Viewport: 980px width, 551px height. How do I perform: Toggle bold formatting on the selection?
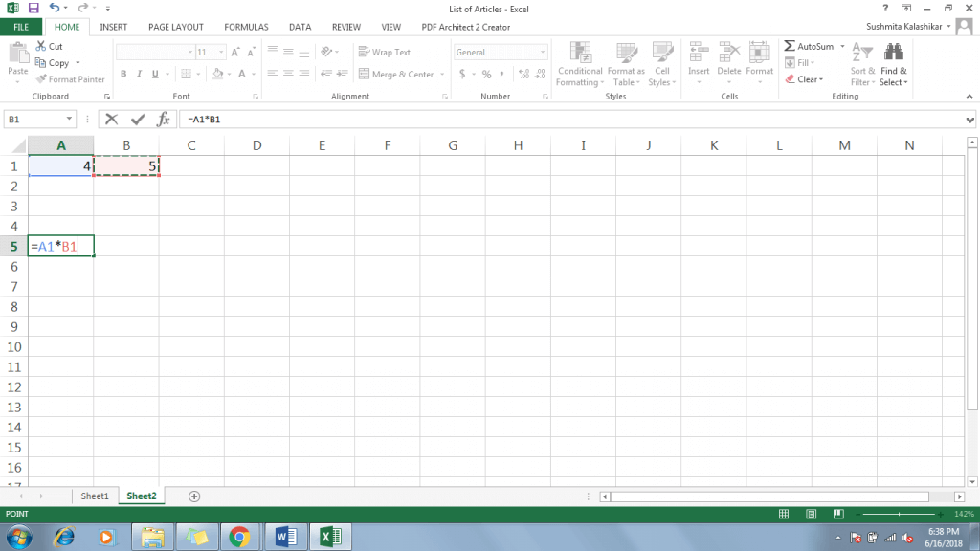click(x=122, y=73)
